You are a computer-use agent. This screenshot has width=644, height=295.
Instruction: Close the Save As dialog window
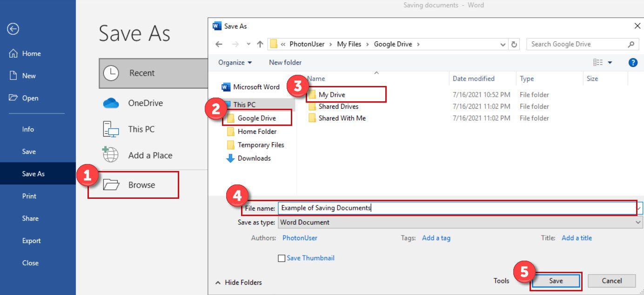point(637,26)
